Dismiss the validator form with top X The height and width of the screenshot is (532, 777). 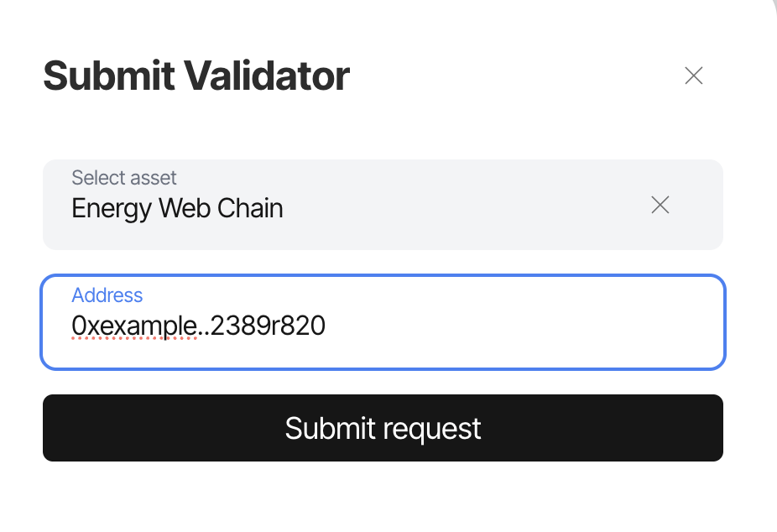point(693,76)
